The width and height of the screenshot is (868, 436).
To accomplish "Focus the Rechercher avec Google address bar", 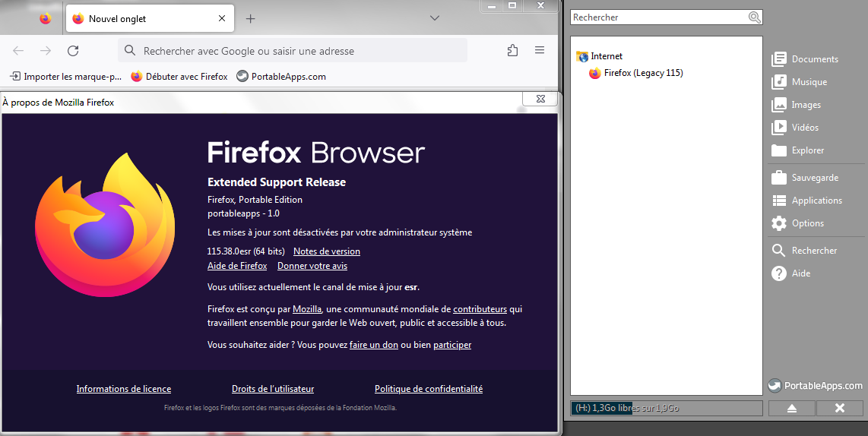I will (293, 51).
